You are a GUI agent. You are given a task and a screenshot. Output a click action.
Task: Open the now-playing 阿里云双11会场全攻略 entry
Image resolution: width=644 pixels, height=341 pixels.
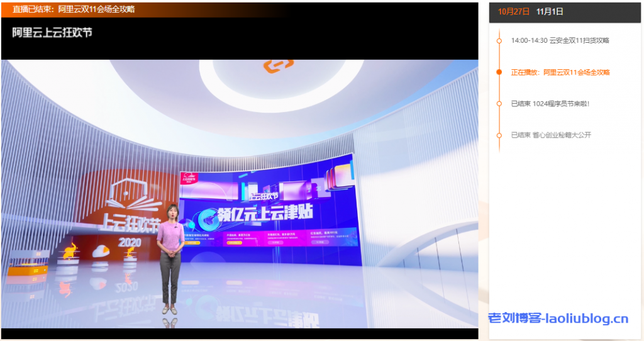[x=560, y=72]
